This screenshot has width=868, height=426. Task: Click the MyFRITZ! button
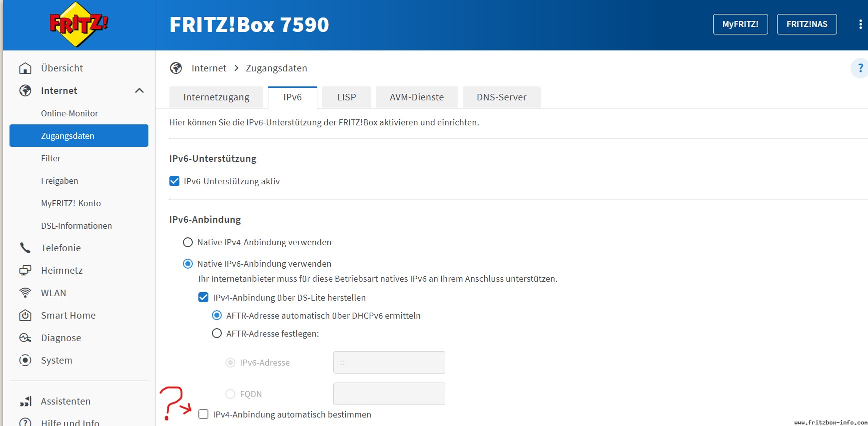[740, 24]
